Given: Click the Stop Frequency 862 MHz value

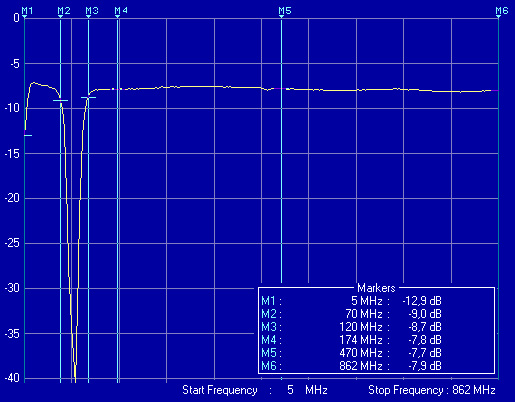Looking at the screenshot, I should click(x=474, y=390).
